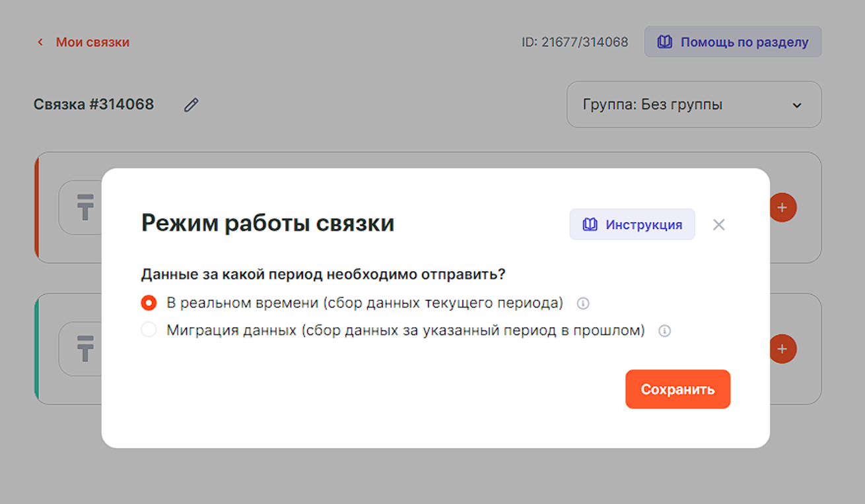Click the service icon in the red-bordered card
Screen dimensions: 865x504
click(x=85, y=207)
